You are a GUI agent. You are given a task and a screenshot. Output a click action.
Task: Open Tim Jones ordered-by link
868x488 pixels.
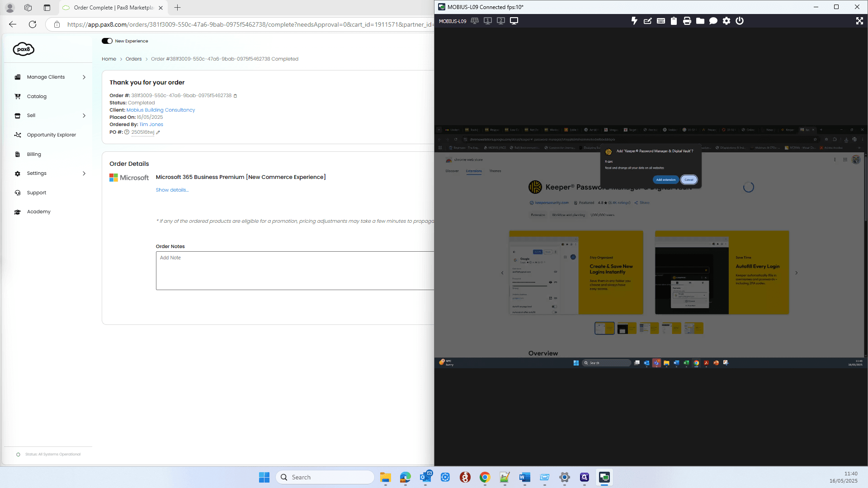(151, 125)
